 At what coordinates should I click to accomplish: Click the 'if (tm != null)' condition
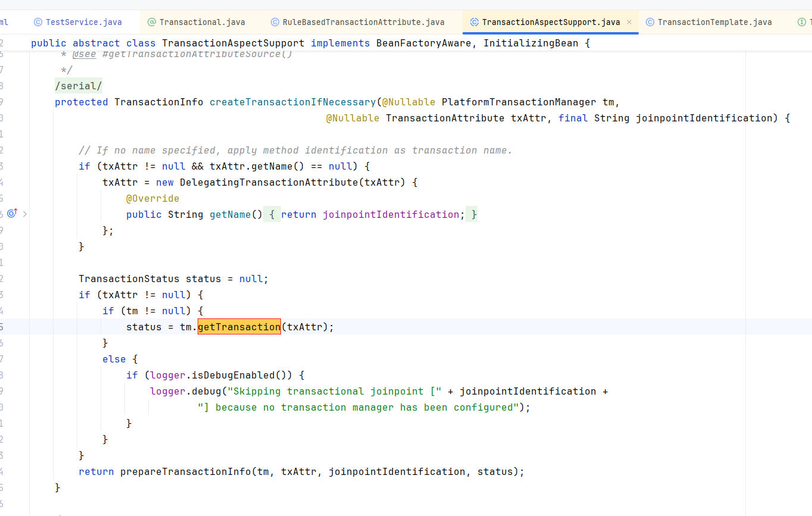pyautogui.click(x=146, y=311)
